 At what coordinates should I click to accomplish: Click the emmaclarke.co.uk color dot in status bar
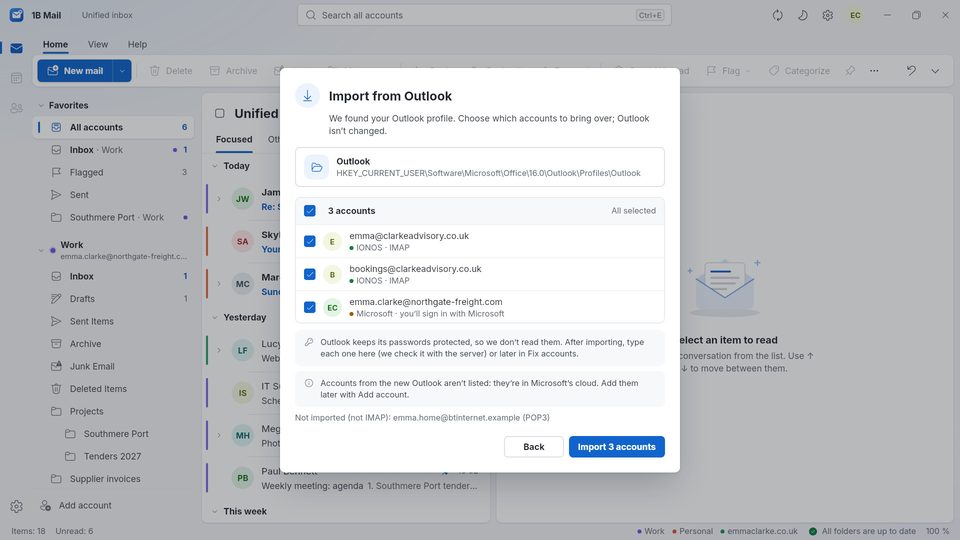coord(722,531)
